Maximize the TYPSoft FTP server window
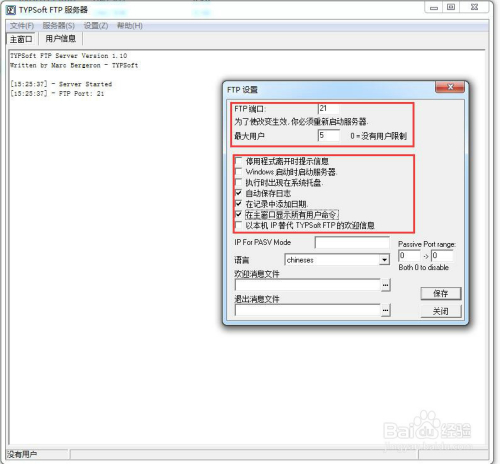This screenshot has width=500, height=464. click(451, 7)
